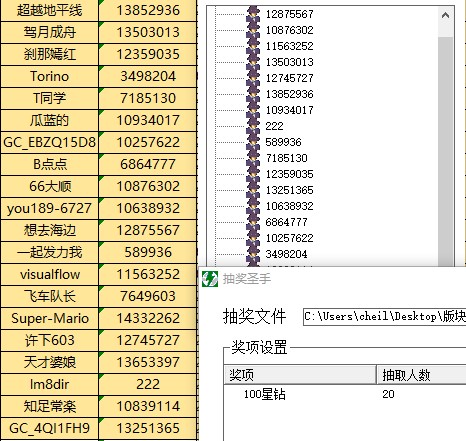Screen dimensions: 466x441
Task: Click spreadsheet cell B点点
Action: (49, 164)
